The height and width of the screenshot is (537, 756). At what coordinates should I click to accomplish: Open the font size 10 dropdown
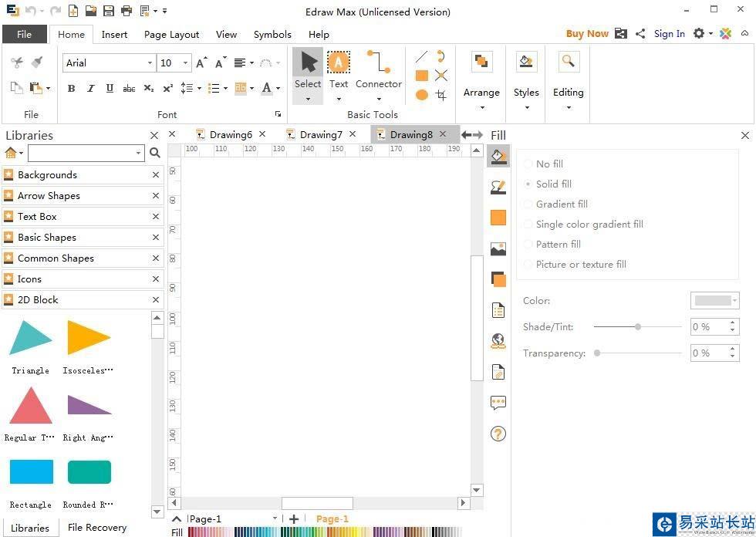pos(185,63)
